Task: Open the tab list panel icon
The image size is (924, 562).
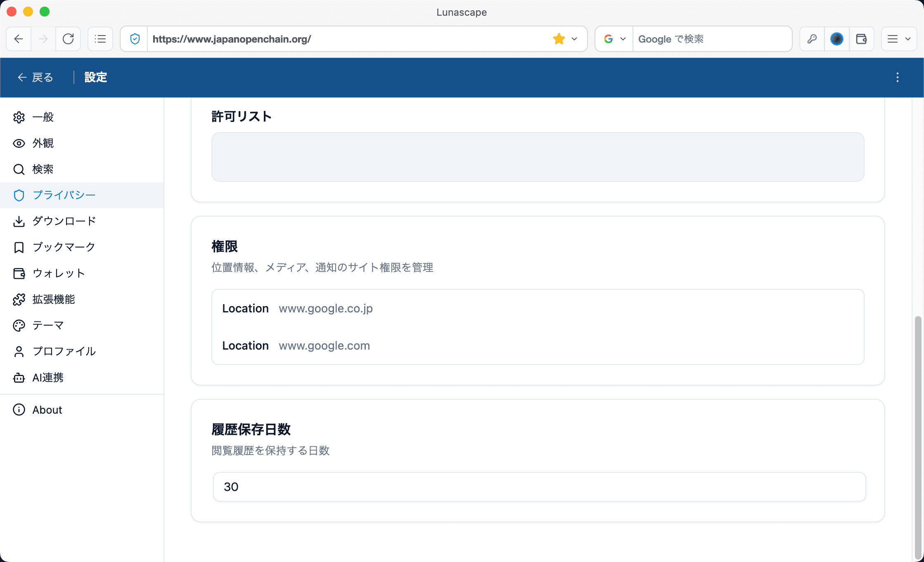Action: pos(100,39)
